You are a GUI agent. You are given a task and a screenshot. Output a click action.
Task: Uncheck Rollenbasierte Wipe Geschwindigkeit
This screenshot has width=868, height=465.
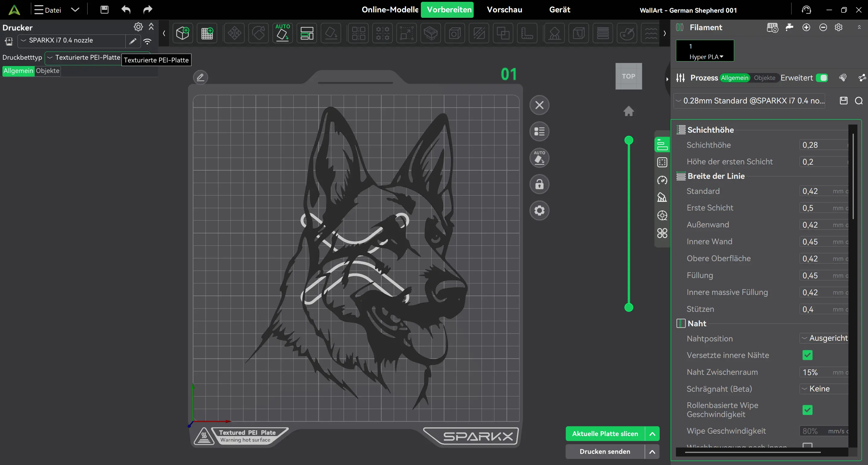(x=807, y=410)
